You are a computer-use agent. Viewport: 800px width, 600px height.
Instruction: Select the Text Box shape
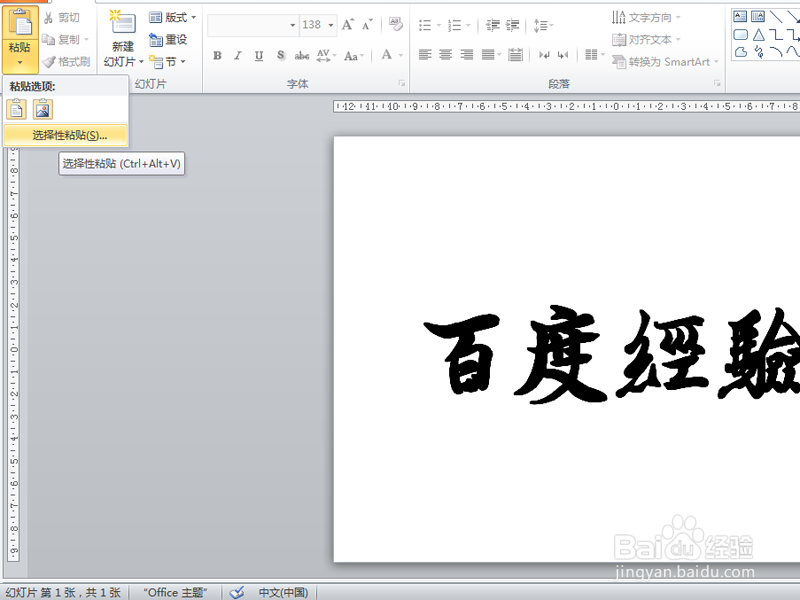coord(740,17)
